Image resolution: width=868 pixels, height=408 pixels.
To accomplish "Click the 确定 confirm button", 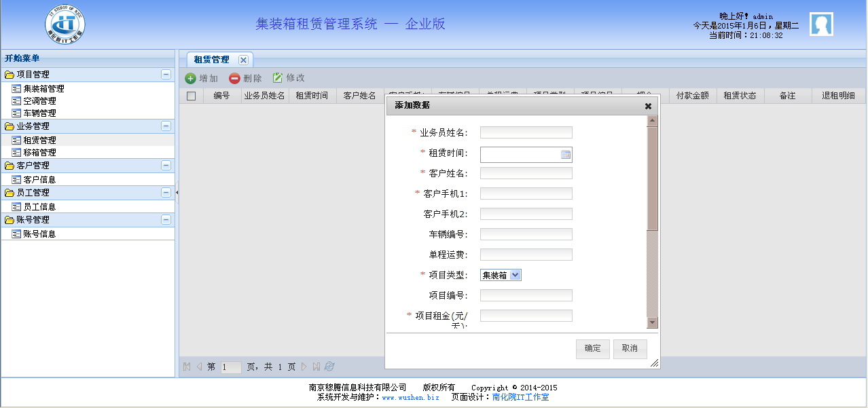I will coord(592,348).
